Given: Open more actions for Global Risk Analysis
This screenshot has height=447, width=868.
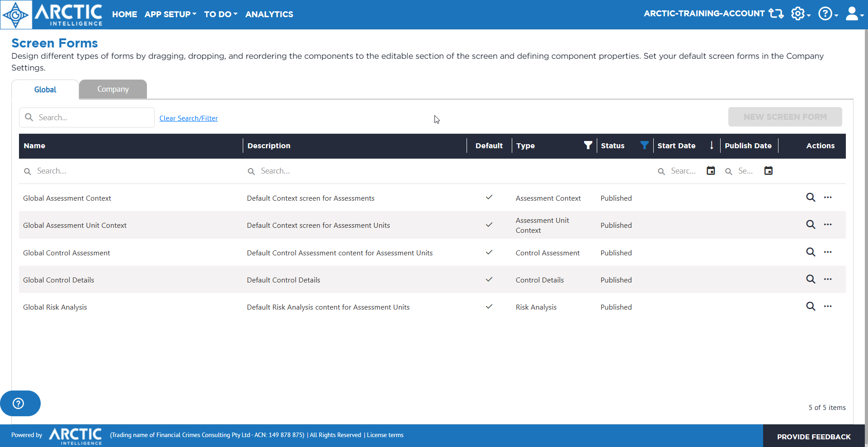Looking at the screenshot, I should [x=828, y=306].
